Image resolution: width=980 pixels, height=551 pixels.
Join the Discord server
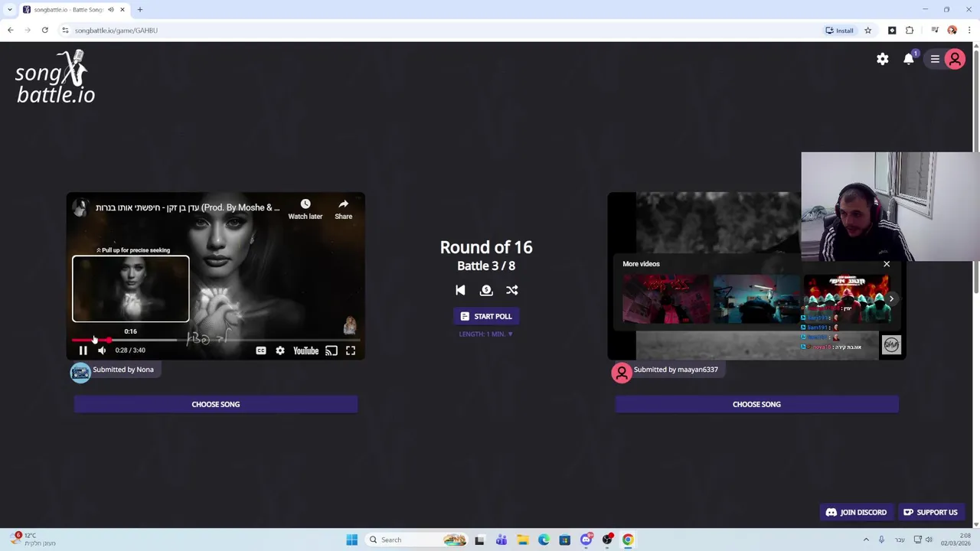(x=856, y=513)
